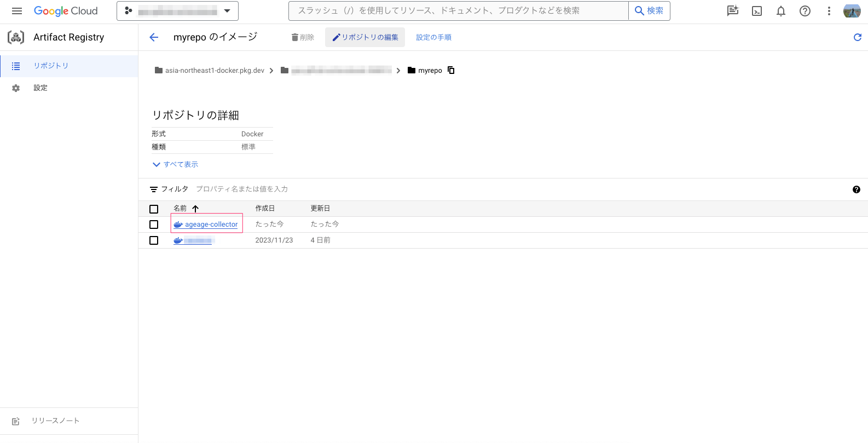This screenshot has width=868, height=443.
Task: Go back using the left arrow
Action: tap(154, 37)
